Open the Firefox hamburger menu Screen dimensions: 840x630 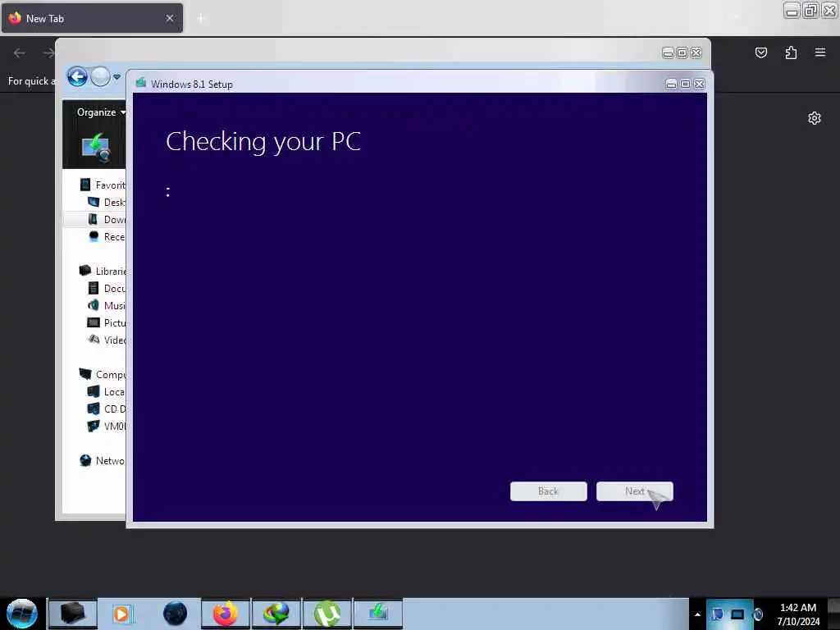click(819, 52)
